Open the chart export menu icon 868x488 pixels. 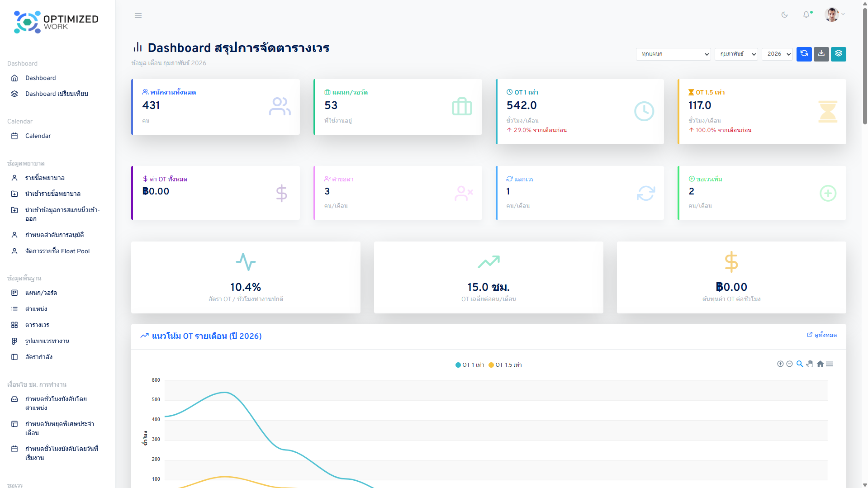pos(830,364)
